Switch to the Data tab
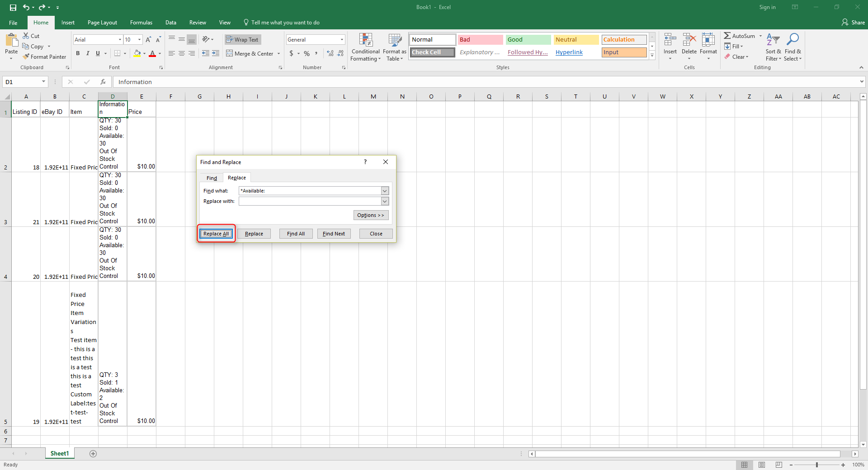Screen dimensions: 868x470 click(171, 23)
